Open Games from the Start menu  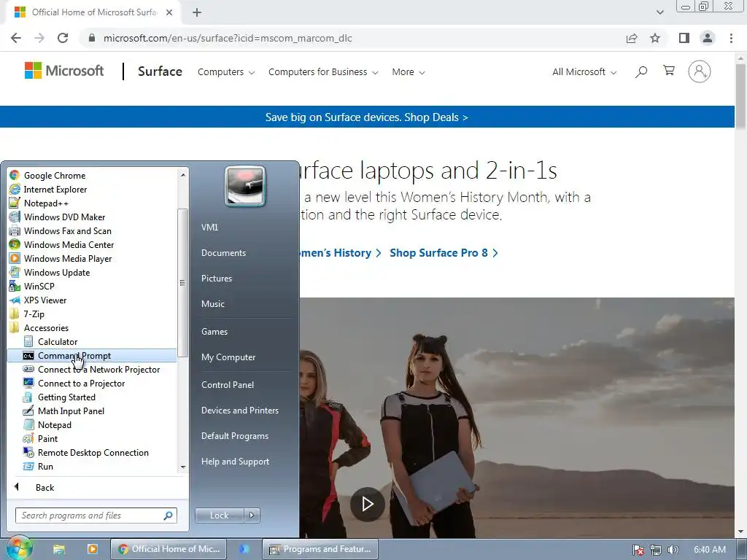click(214, 332)
